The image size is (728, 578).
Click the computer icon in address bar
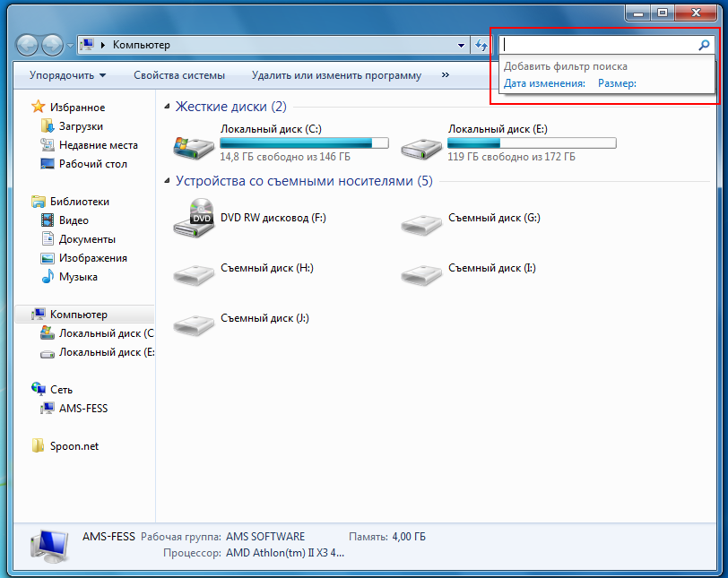pyautogui.click(x=87, y=45)
